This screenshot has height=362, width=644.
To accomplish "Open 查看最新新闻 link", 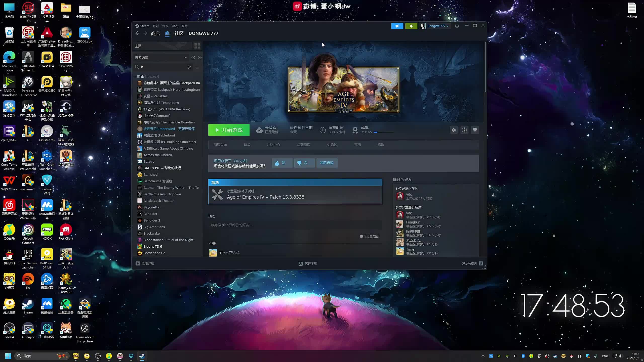I will tap(369, 237).
